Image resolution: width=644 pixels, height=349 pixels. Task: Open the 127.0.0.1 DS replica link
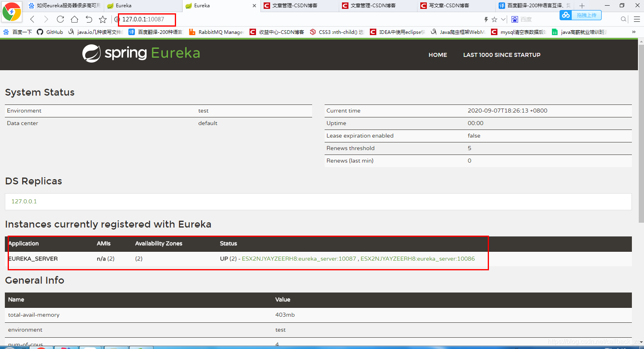(x=24, y=201)
